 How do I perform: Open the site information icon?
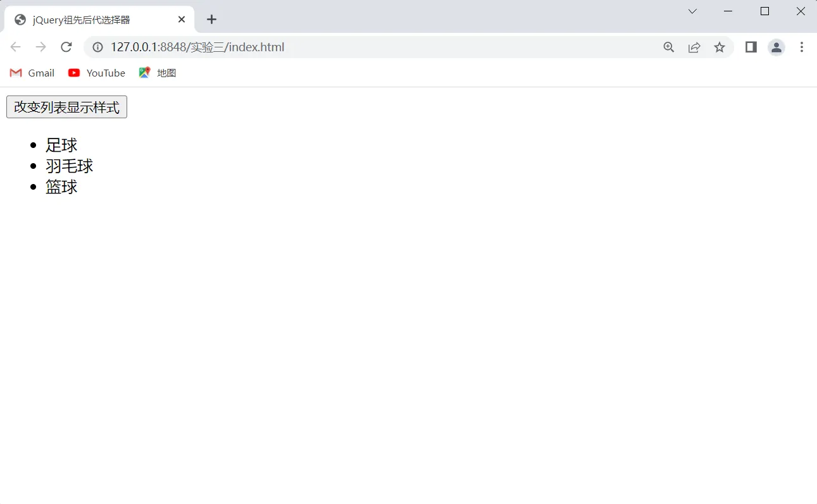[x=97, y=47]
